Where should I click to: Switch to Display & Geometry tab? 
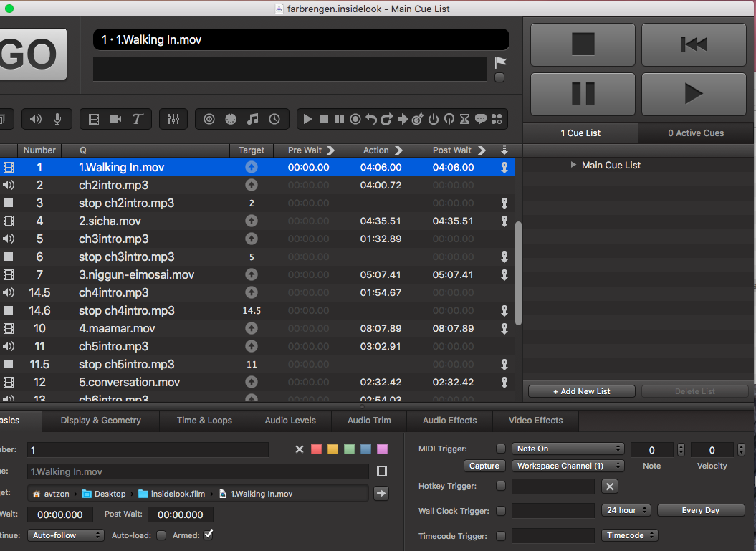point(101,421)
